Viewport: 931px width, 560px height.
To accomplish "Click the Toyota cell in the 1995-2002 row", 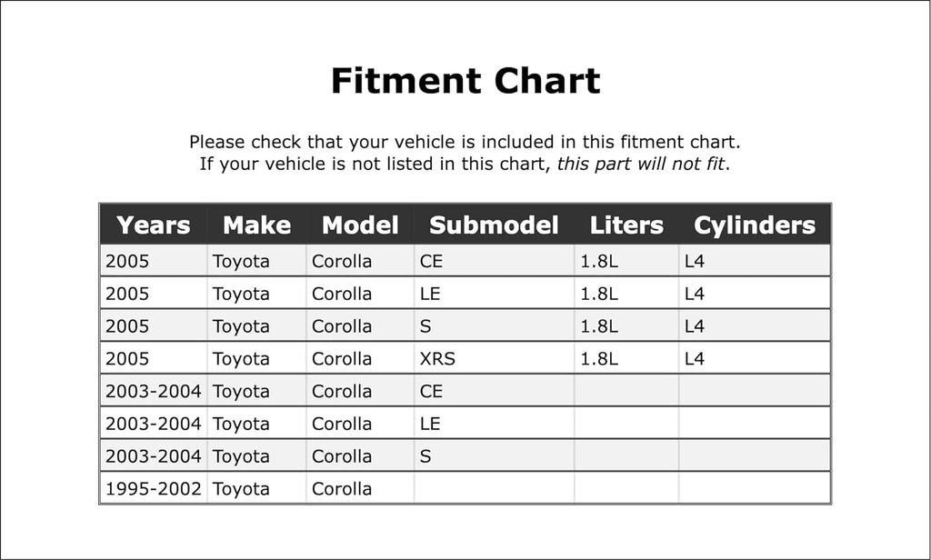I will [x=241, y=489].
